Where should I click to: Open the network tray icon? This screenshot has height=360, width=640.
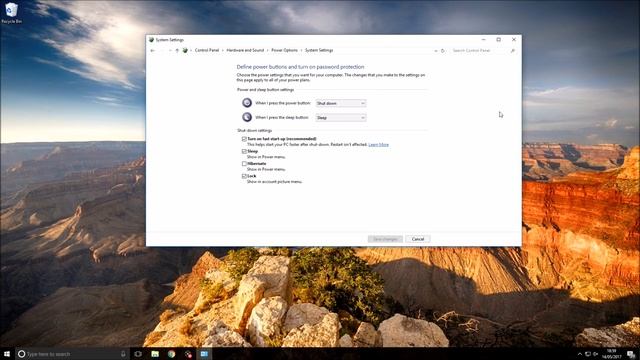point(588,354)
